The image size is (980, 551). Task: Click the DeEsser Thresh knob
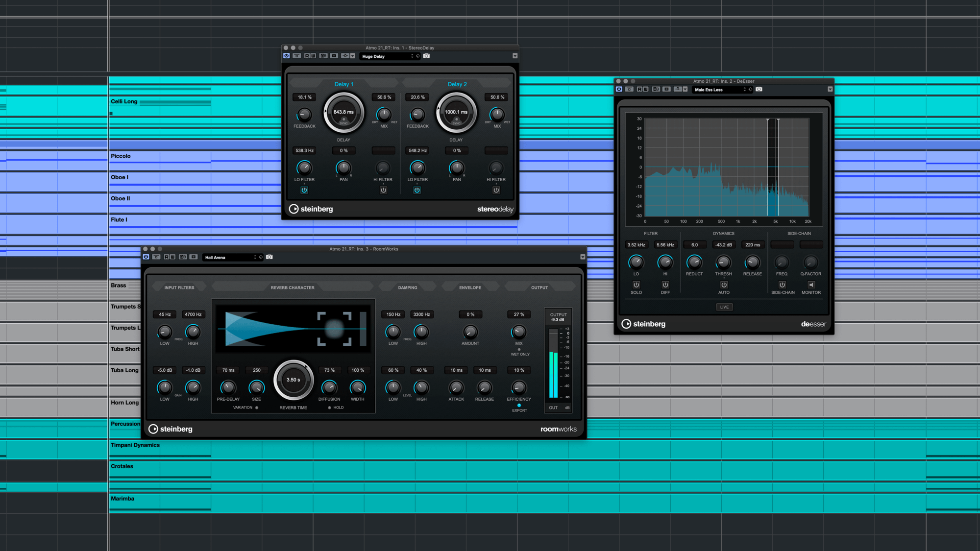point(723,262)
